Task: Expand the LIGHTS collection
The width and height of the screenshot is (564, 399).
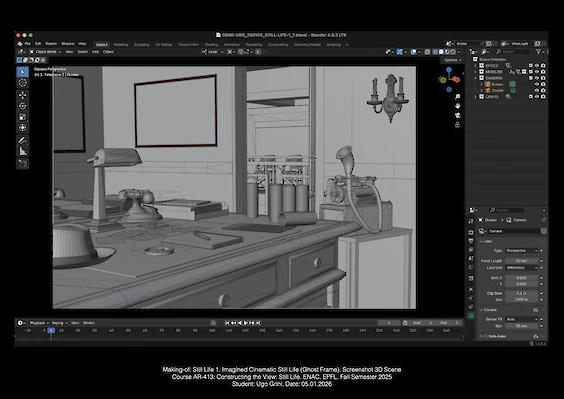Action: click(x=476, y=96)
